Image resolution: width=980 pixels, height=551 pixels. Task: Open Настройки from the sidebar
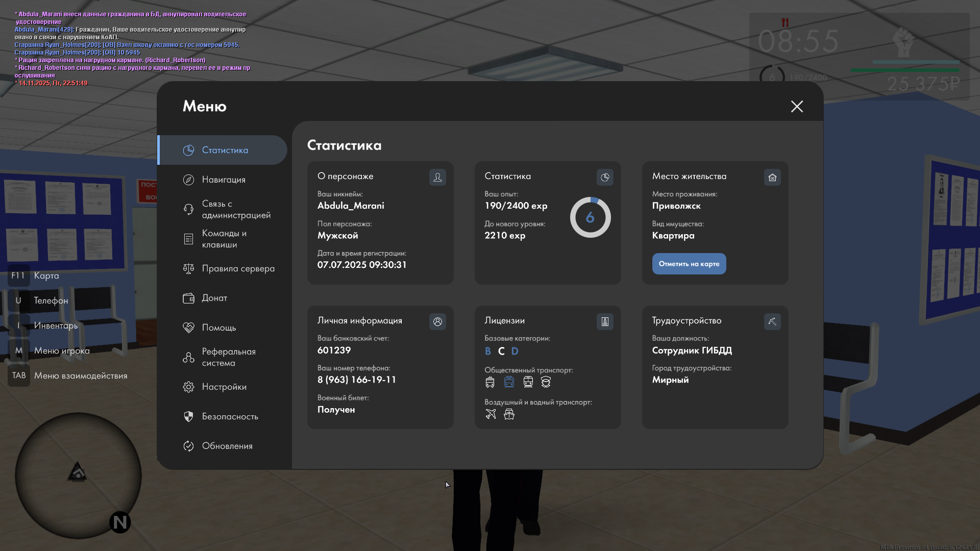tap(223, 387)
